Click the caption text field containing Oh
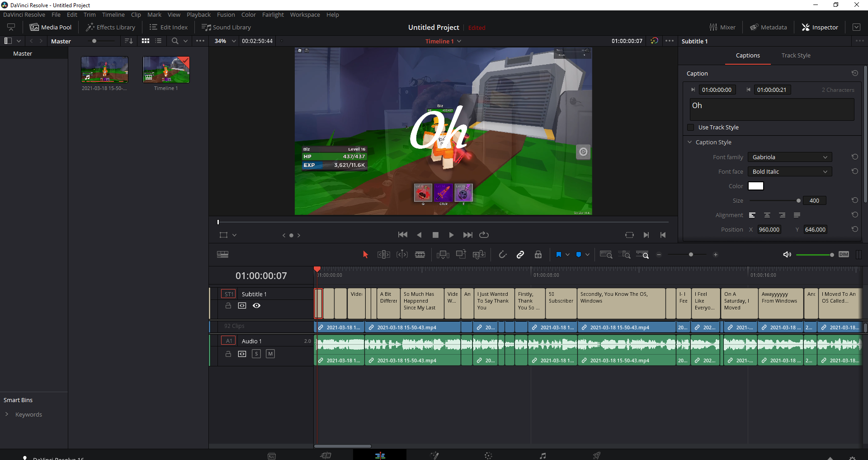Image resolution: width=868 pixels, height=460 pixels. (x=773, y=109)
